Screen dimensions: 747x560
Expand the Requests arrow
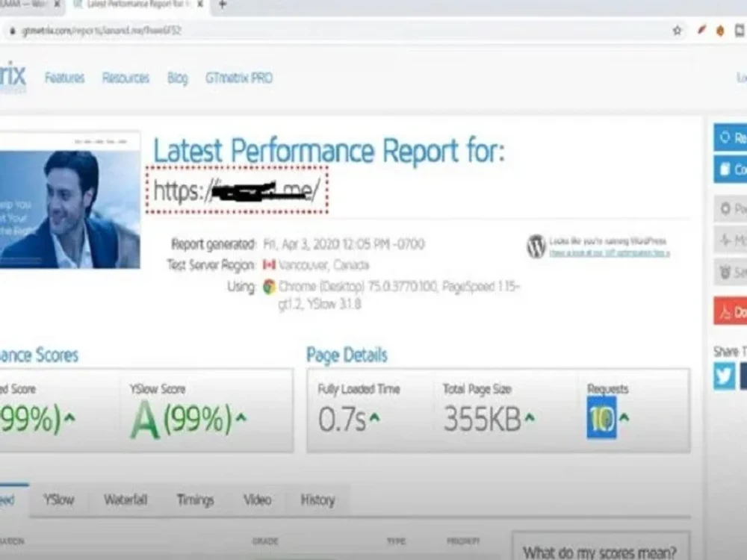pyautogui.click(x=624, y=417)
